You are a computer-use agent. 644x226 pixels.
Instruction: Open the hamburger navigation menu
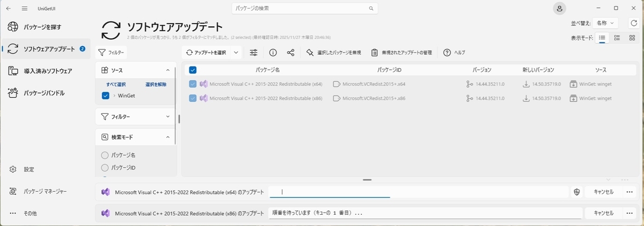pyautogui.click(x=25, y=9)
